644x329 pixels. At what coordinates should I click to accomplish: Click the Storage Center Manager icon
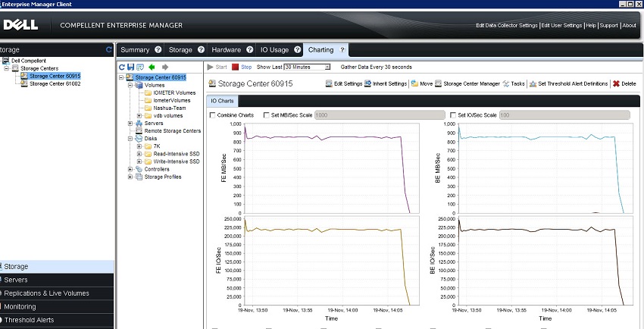[438, 83]
